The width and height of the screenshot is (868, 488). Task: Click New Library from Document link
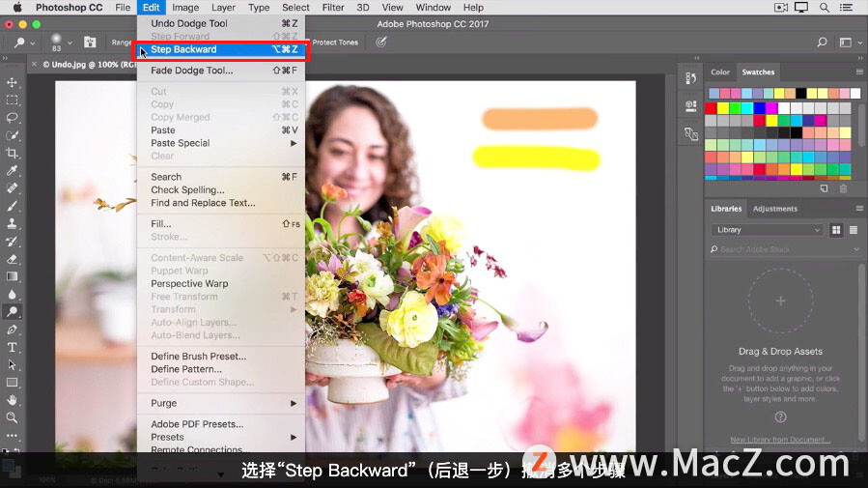pyautogui.click(x=780, y=440)
